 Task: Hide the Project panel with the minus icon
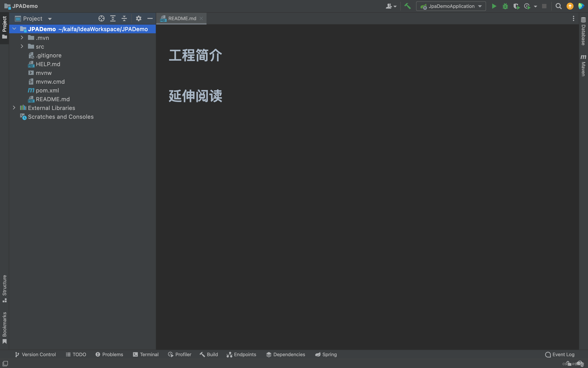tap(150, 18)
